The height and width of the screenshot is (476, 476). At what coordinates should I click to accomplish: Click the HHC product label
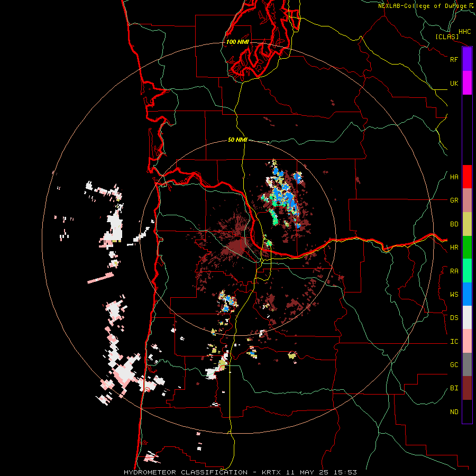464,32
